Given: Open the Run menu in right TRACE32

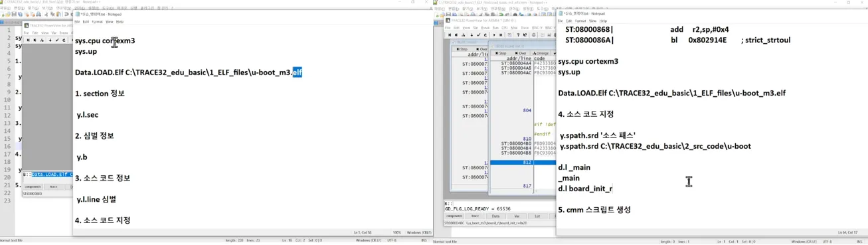Looking at the screenshot, I should 495,28.
